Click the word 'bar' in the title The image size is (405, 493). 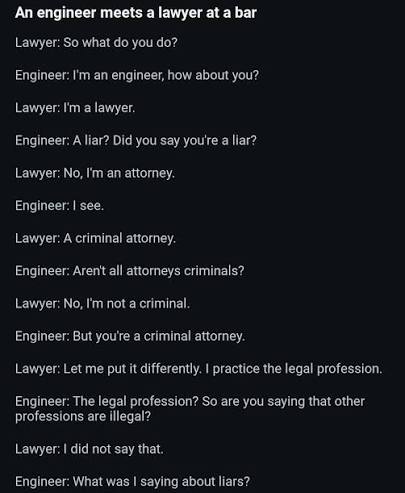(246, 13)
